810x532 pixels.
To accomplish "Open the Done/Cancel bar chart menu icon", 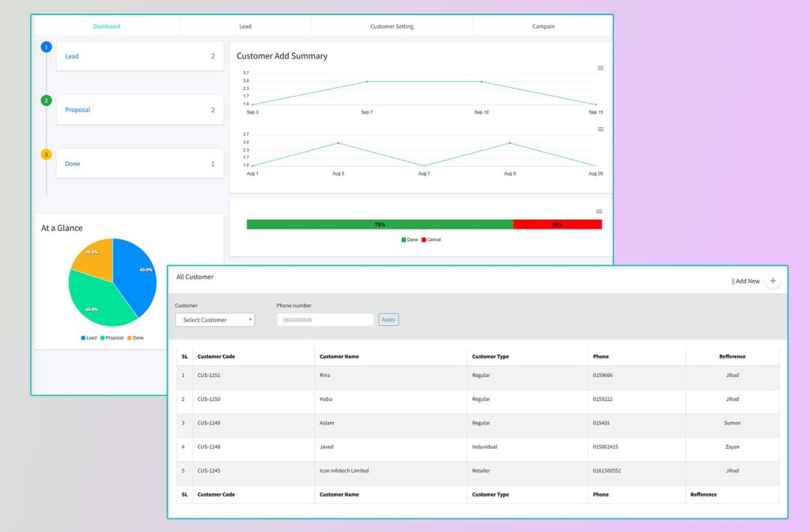I will tap(599, 211).
